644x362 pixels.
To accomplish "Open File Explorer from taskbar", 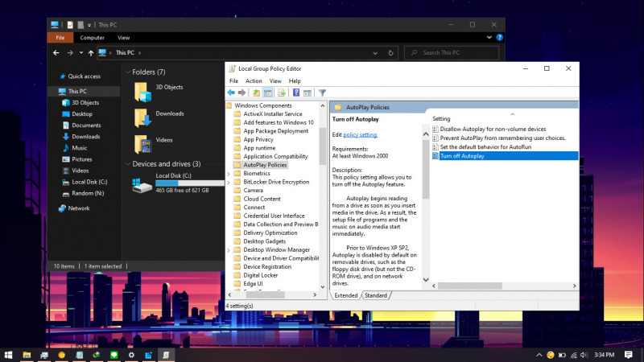I will (27, 355).
